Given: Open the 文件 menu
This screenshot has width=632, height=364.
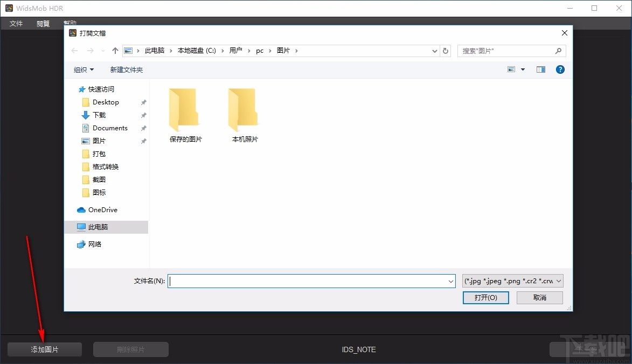Looking at the screenshot, I should tap(16, 23).
